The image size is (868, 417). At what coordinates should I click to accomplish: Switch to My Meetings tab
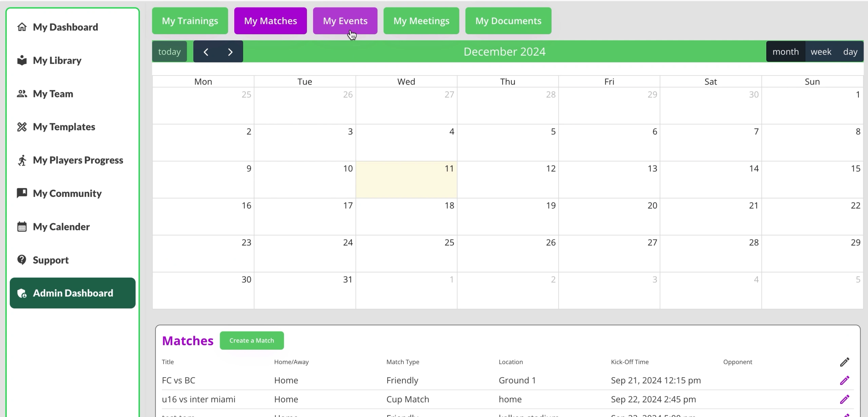click(x=421, y=21)
